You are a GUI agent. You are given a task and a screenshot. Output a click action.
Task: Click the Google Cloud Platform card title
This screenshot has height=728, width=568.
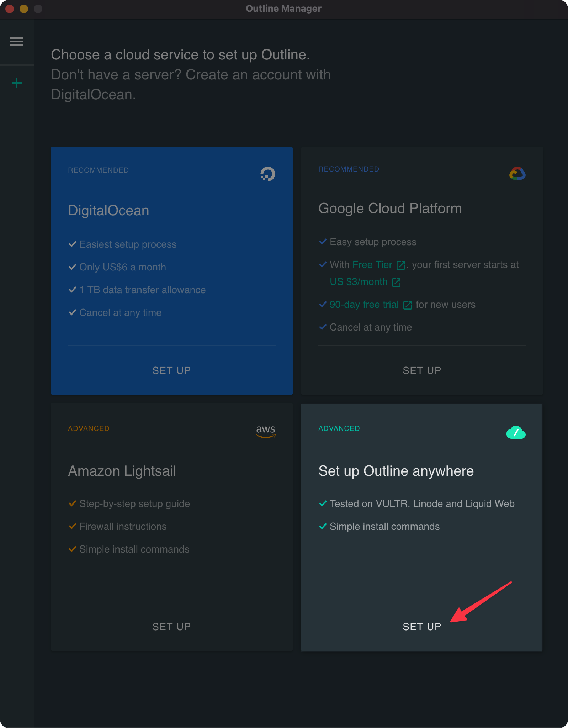point(390,209)
